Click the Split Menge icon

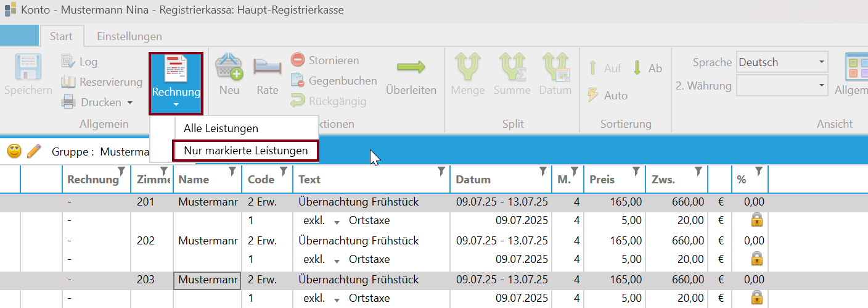pyautogui.click(x=468, y=67)
